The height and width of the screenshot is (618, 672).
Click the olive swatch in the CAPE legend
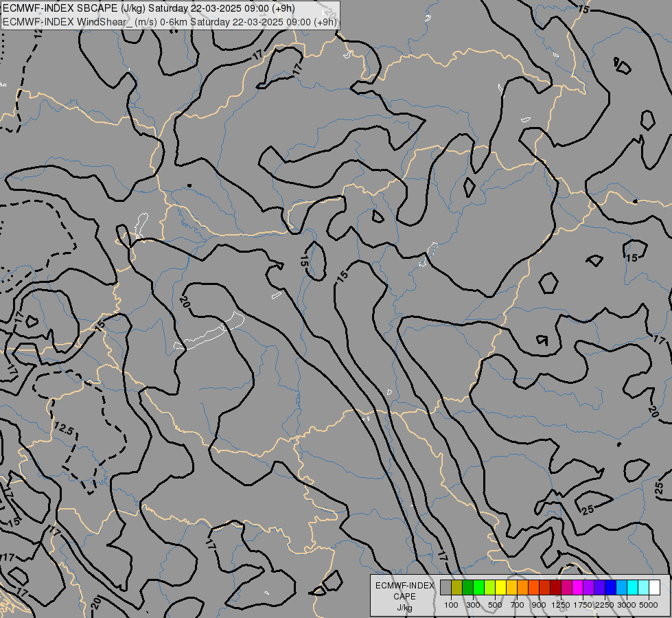[457, 587]
